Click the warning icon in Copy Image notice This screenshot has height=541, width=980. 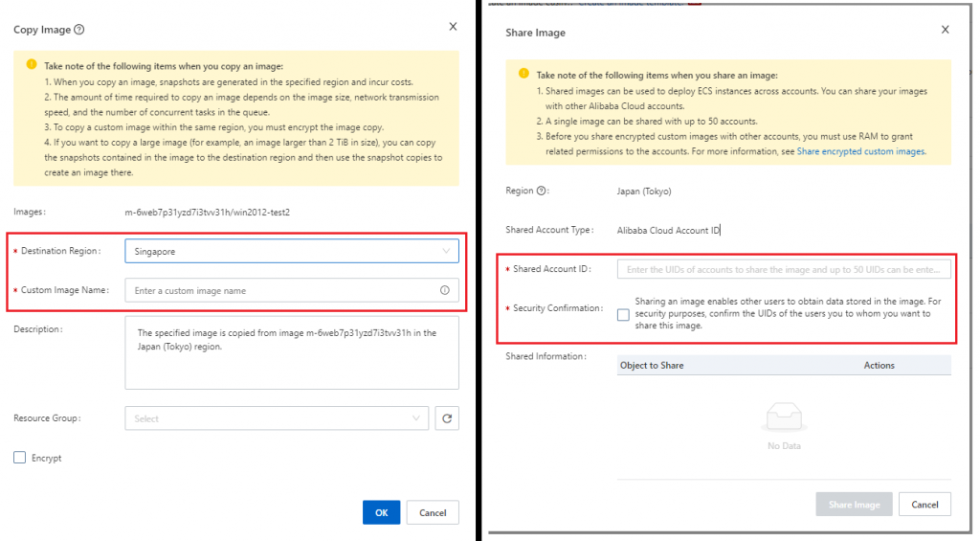[32, 64]
